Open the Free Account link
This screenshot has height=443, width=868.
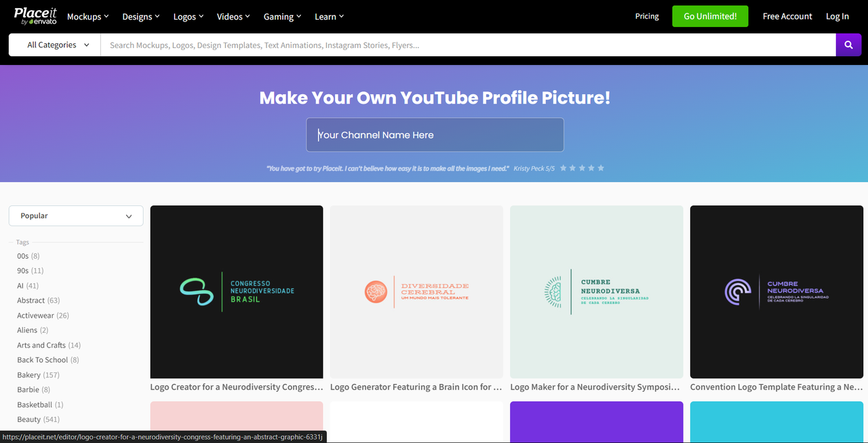(787, 16)
